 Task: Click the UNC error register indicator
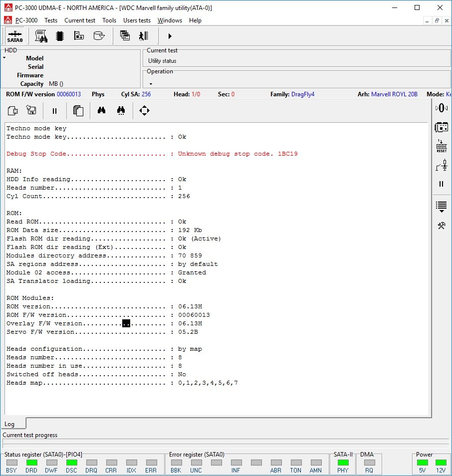pos(197,463)
